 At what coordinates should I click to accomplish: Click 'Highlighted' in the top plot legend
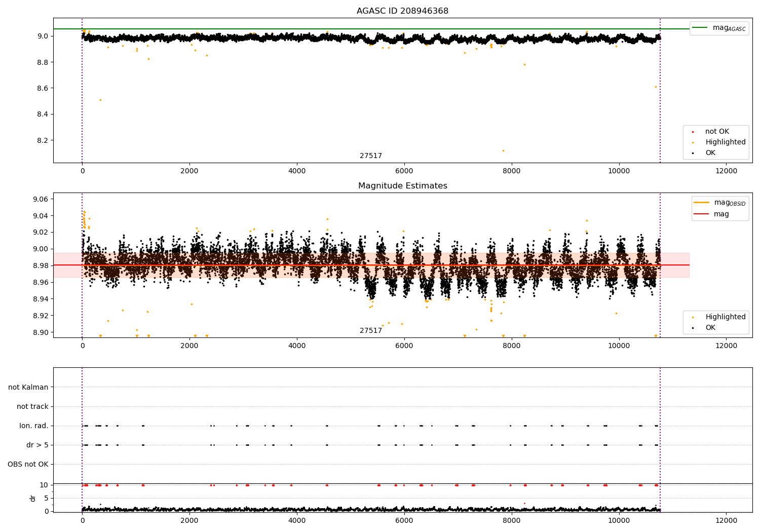click(x=725, y=142)
